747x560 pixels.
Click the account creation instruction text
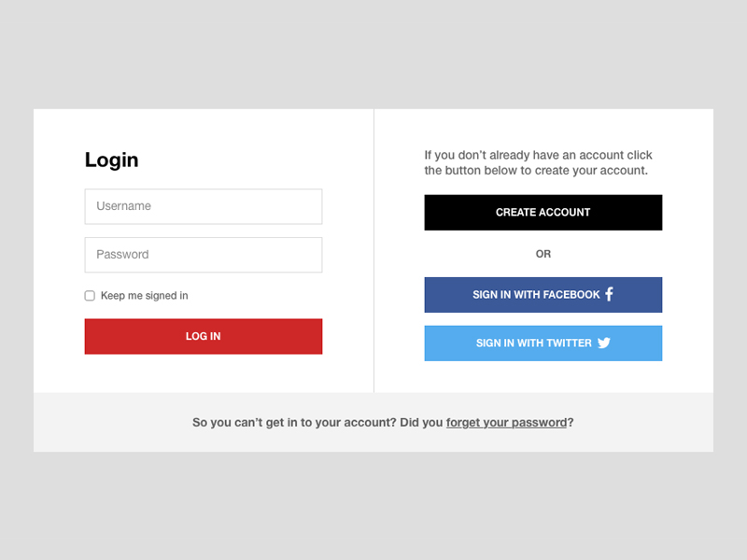(x=538, y=162)
